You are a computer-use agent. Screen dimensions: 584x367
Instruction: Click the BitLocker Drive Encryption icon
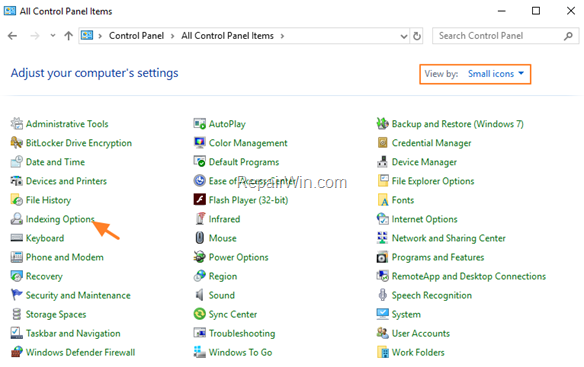(16, 142)
